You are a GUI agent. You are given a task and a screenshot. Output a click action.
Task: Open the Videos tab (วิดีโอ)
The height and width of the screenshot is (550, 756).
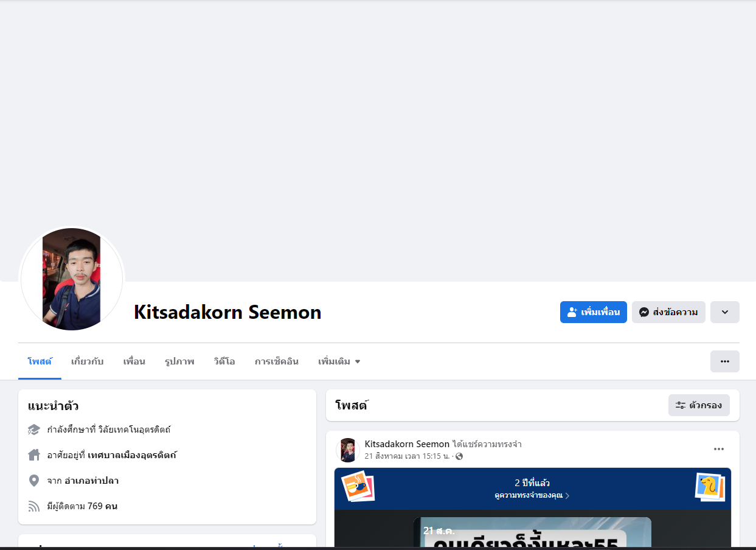(224, 361)
